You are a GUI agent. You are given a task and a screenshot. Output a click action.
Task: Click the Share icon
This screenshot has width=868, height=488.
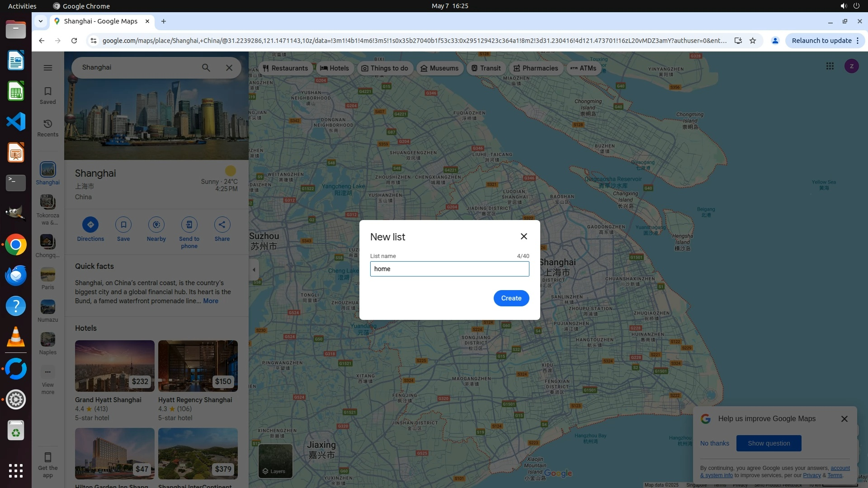(222, 225)
